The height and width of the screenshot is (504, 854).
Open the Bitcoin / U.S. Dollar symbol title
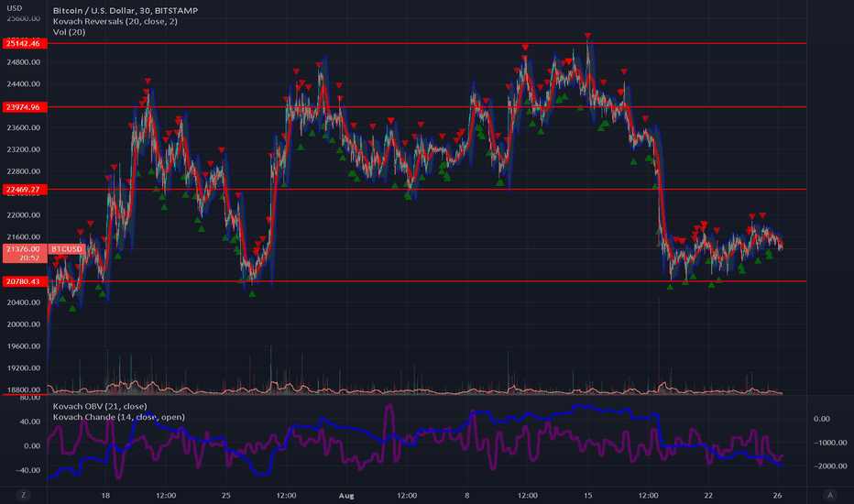[x=126, y=10]
